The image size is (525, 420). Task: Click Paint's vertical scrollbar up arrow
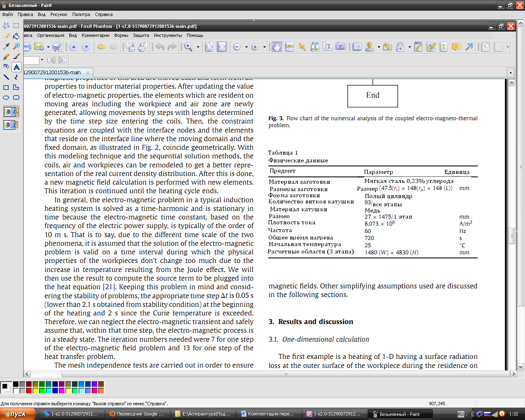point(521,24)
